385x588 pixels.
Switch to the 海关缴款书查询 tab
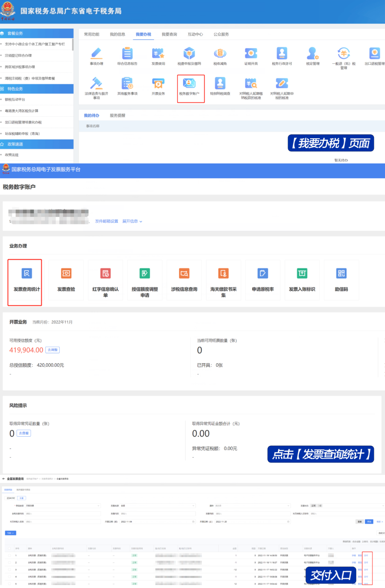23,490
